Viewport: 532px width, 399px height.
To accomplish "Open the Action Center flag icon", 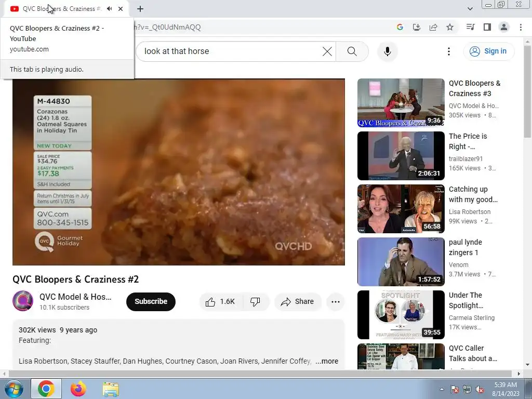I will [455, 389].
